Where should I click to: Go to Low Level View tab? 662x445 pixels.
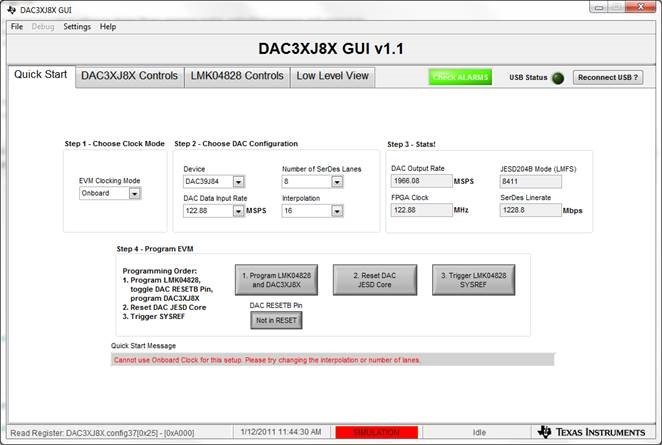click(x=333, y=76)
